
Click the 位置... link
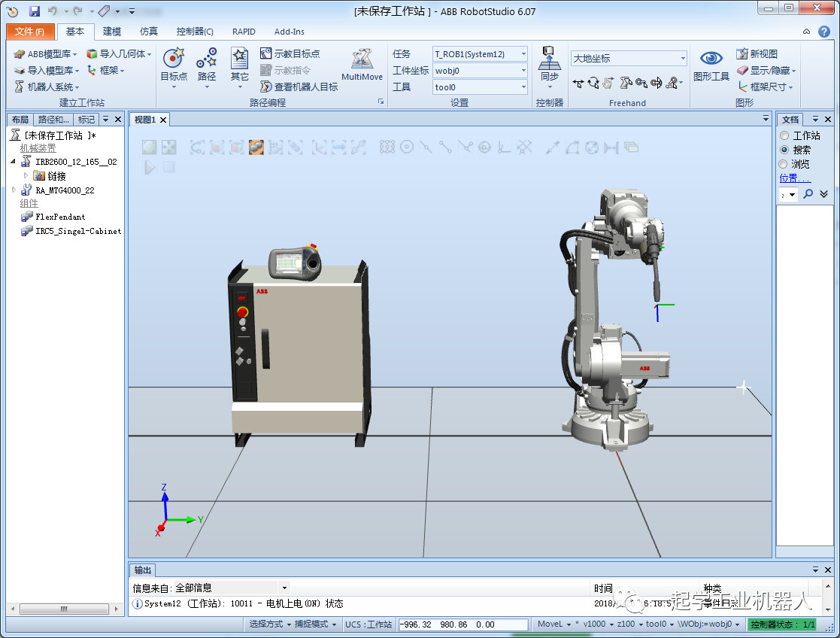795,178
